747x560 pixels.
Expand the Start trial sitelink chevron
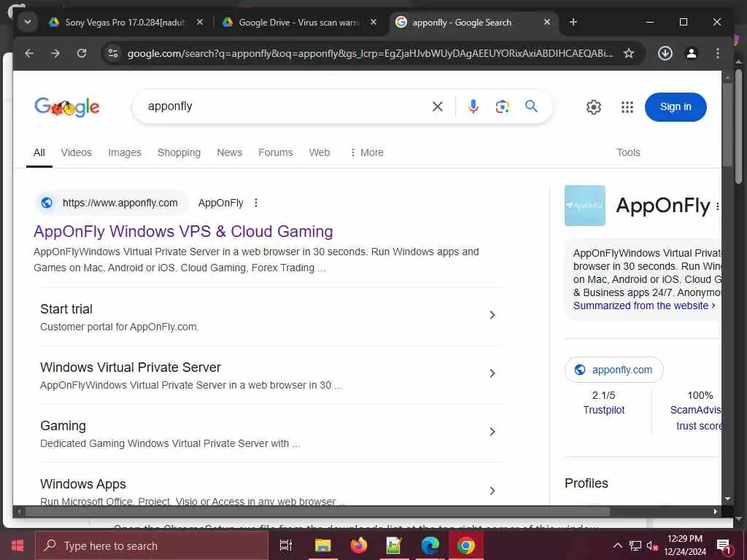[492, 315]
